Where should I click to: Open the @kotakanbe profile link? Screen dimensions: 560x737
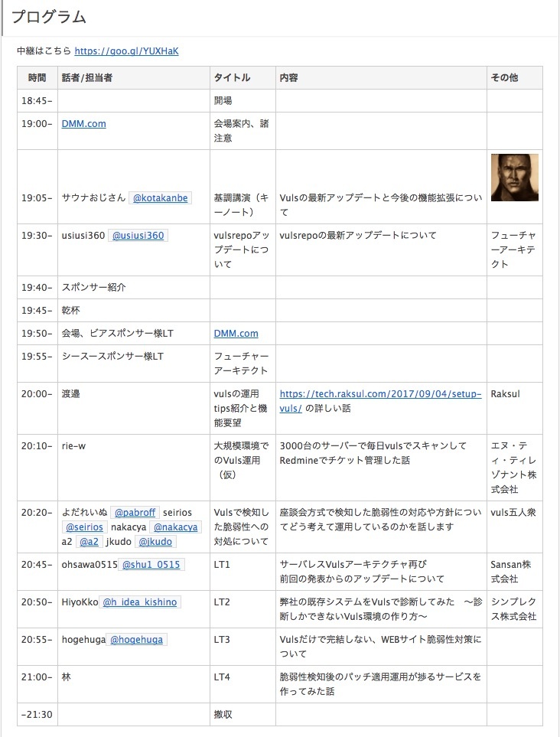160,198
